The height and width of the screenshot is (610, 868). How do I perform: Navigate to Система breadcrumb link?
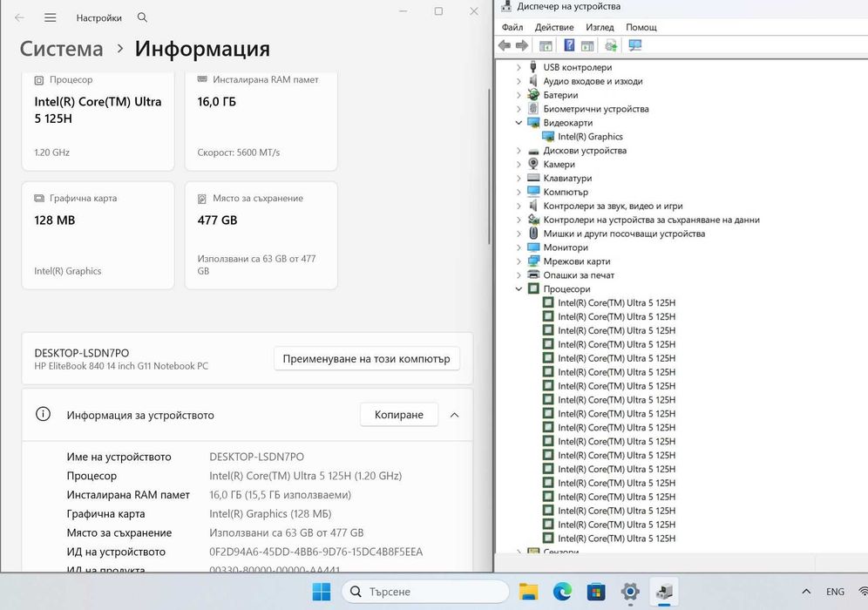62,49
